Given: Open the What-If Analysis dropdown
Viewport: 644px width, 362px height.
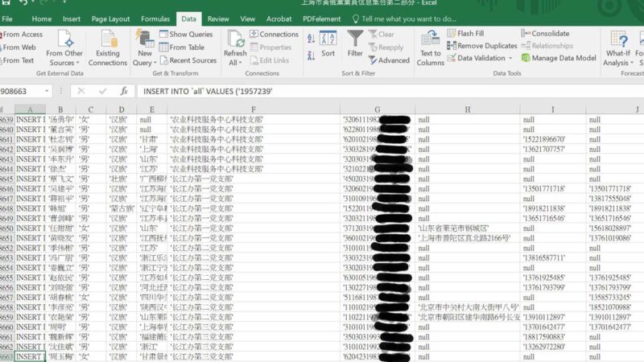Looking at the screenshot, I should 618,63.
